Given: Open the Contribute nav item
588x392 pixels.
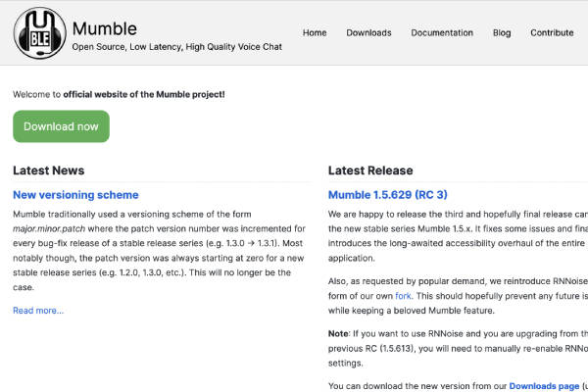Looking at the screenshot, I should (552, 33).
